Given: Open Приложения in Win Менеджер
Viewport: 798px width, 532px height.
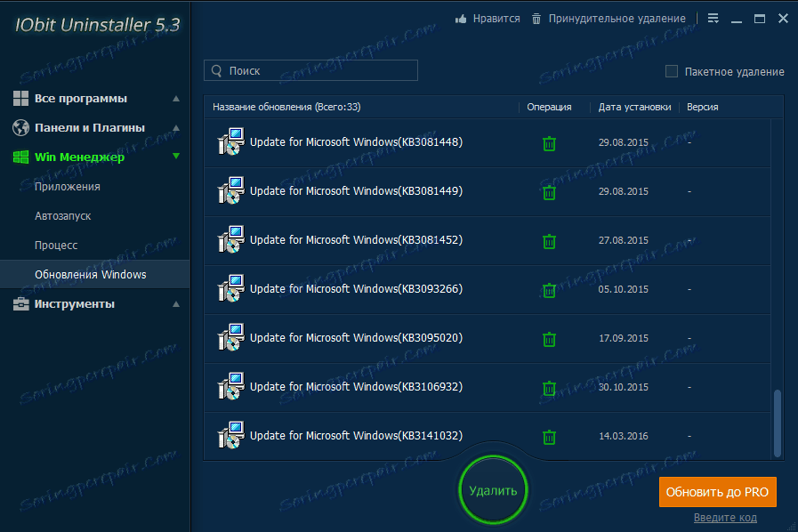Looking at the screenshot, I should point(68,187).
